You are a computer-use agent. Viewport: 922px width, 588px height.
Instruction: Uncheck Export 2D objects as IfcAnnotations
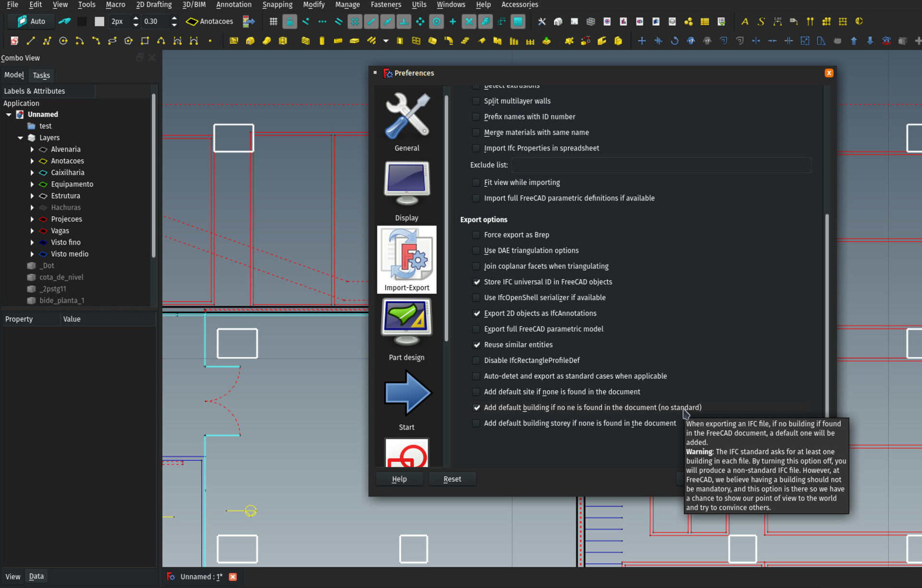pyautogui.click(x=476, y=313)
